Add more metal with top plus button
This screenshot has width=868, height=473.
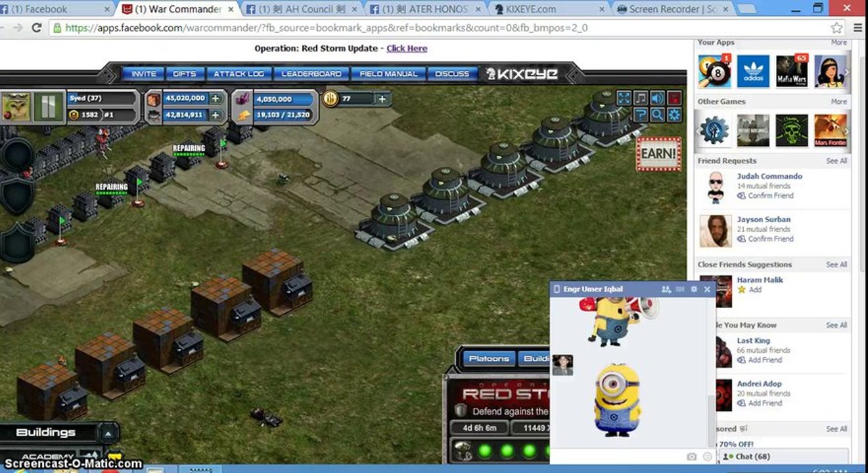tap(215, 99)
